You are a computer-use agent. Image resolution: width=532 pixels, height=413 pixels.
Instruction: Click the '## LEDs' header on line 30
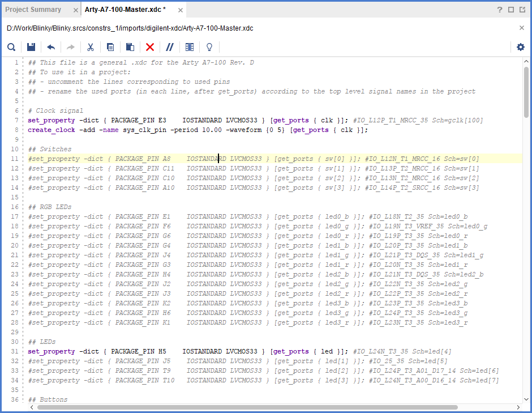(x=42, y=342)
